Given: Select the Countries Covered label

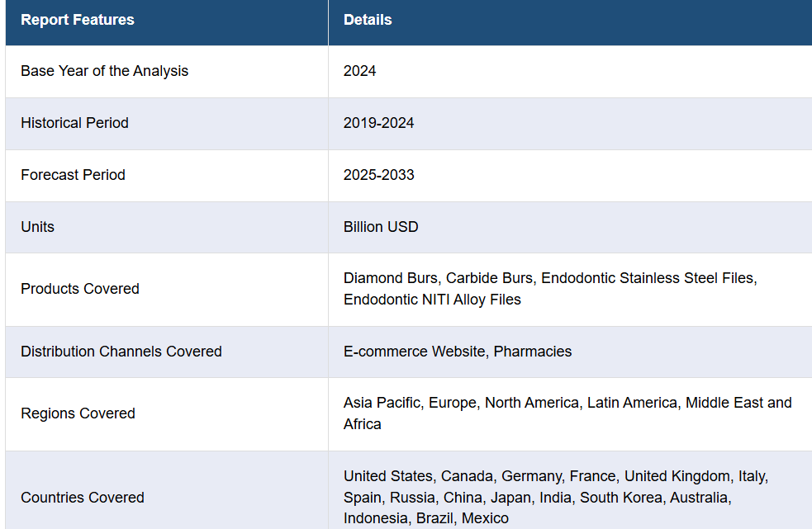Looking at the screenshot, I should point(83,497).
